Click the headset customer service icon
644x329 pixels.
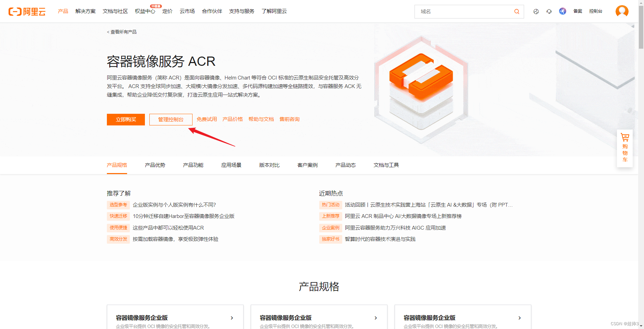click(x=549, y=12)
